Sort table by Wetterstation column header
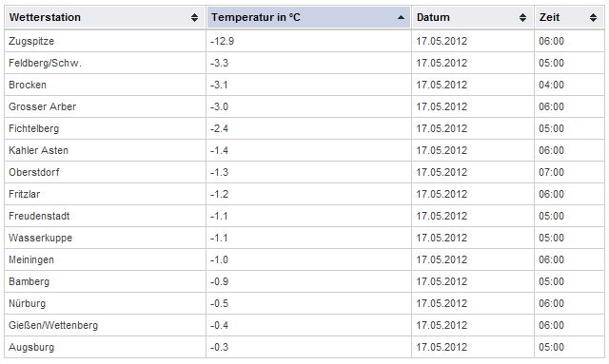This screenshot has height=364, width=609. [x=105, y=17]
